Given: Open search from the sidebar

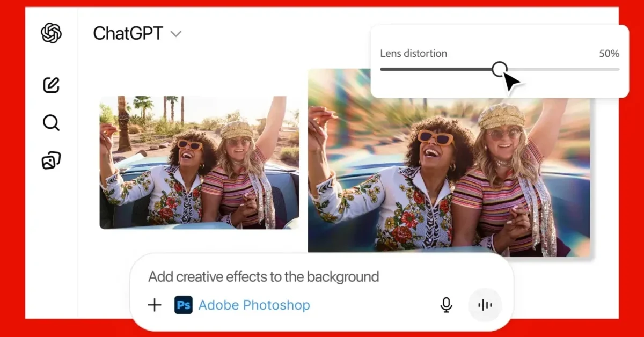Looking at the screenshot, I should 50,123.
